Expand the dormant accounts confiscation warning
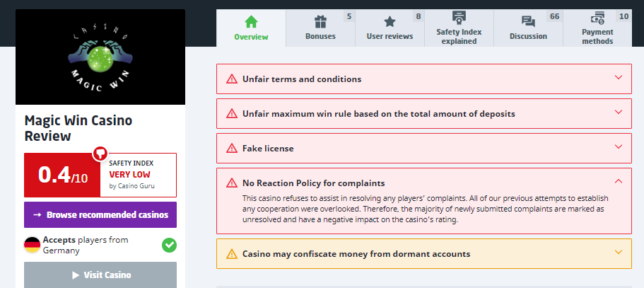644x288 pixels. pos(619,253)
